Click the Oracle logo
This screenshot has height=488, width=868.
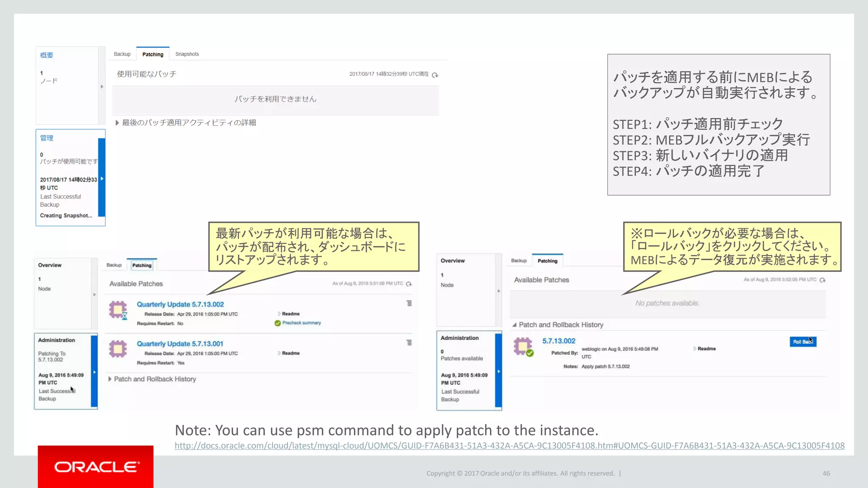(96, 466)
